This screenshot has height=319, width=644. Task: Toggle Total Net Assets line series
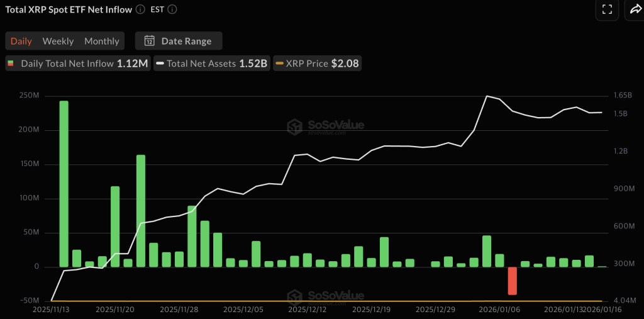click(x=212, y=64)
